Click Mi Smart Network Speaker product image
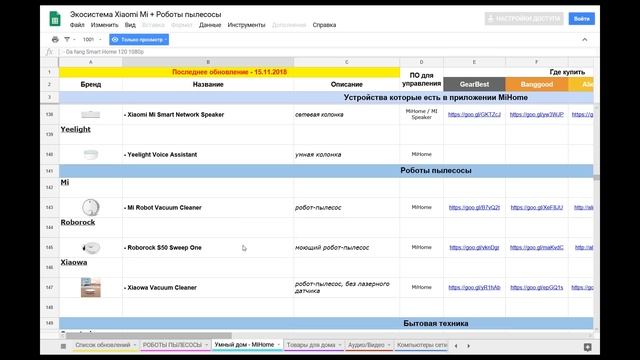The image size is (640, 360). (91, 115)
